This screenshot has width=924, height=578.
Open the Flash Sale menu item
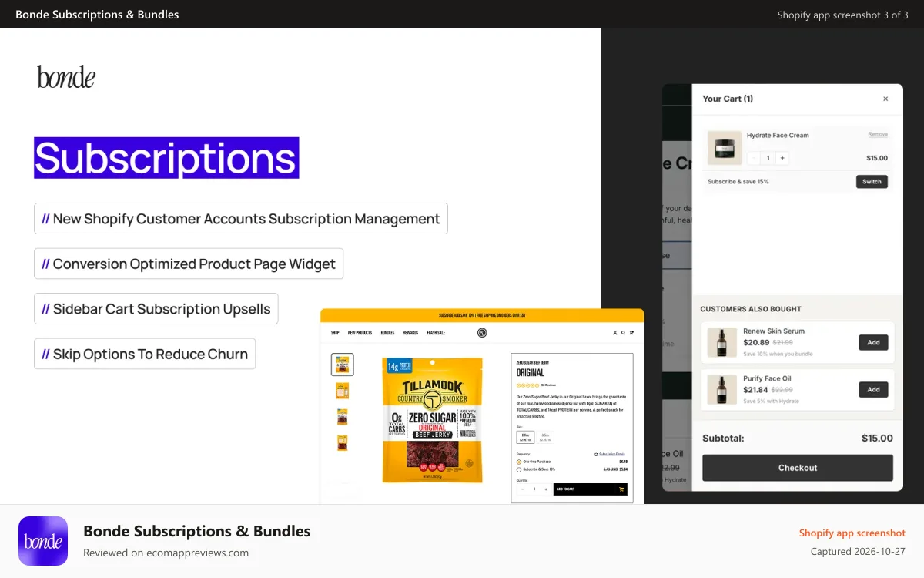436,333
